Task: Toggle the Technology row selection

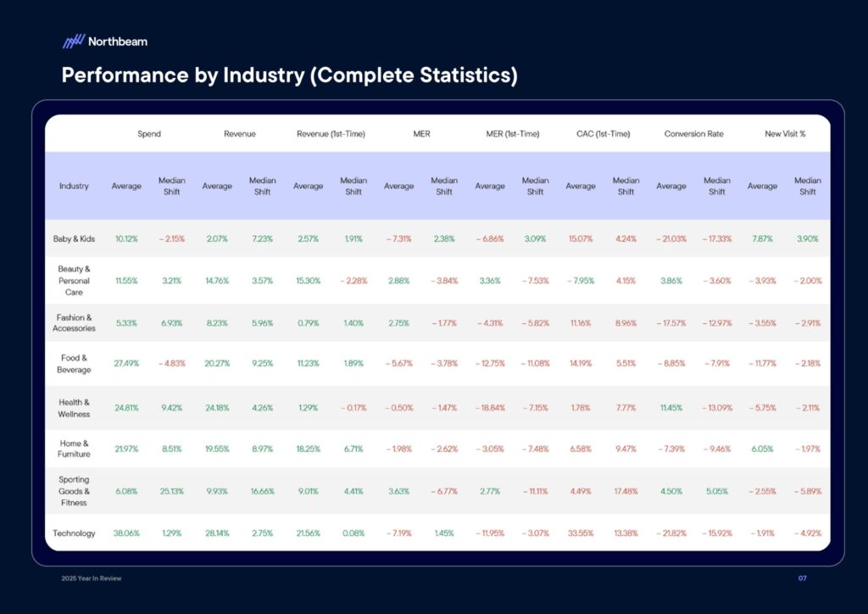Action: point(74,533)
